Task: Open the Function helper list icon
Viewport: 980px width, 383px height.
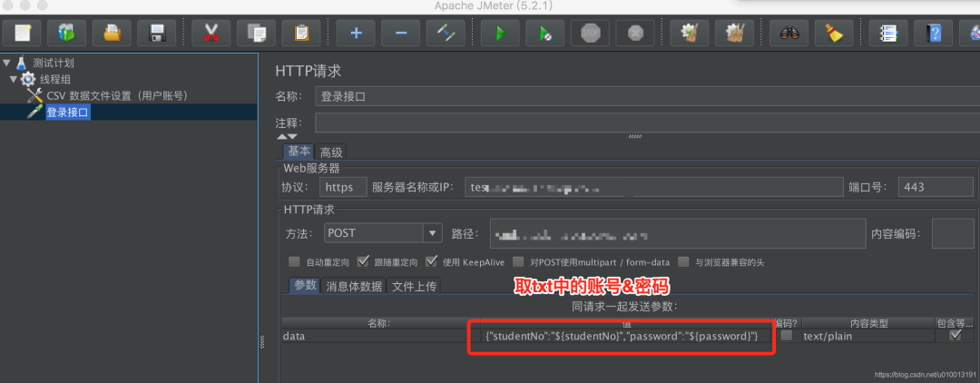Action: pyautogui.click(x=888, y=33)
